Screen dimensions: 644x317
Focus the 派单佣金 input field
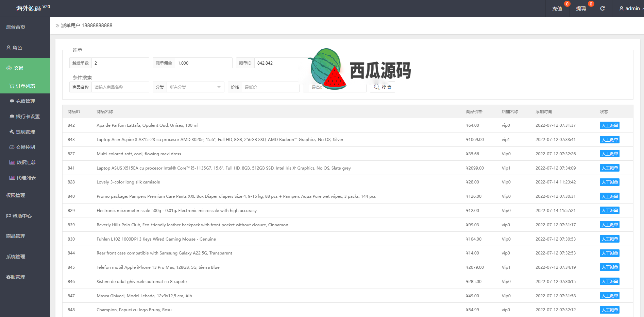pos(203,63)
